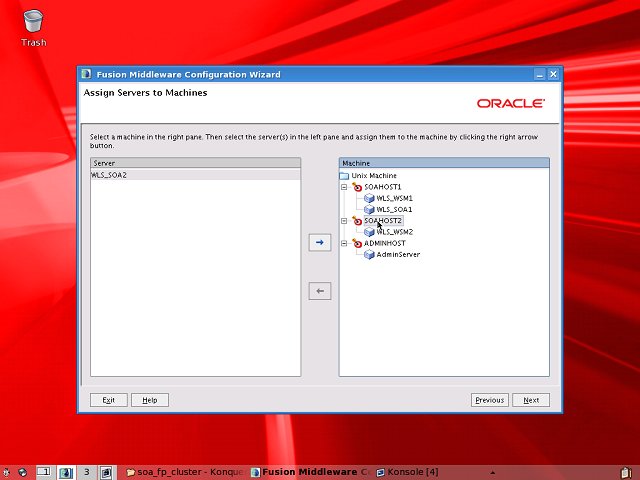Click the left arrow unassign button
The width and height of the screenshot is (640, 480).
320,291
